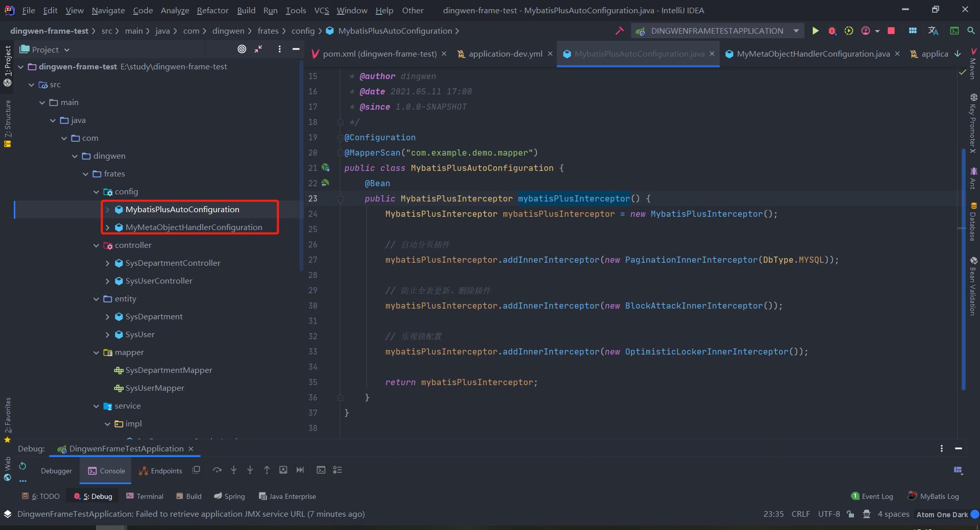Open the Analyze menu

pyautogui.click(x=175, y=10)
